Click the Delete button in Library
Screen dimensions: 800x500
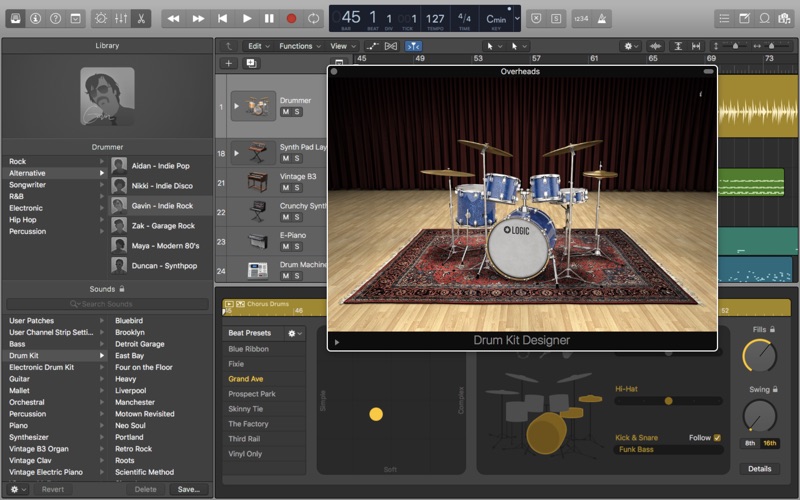coord(145,489)
